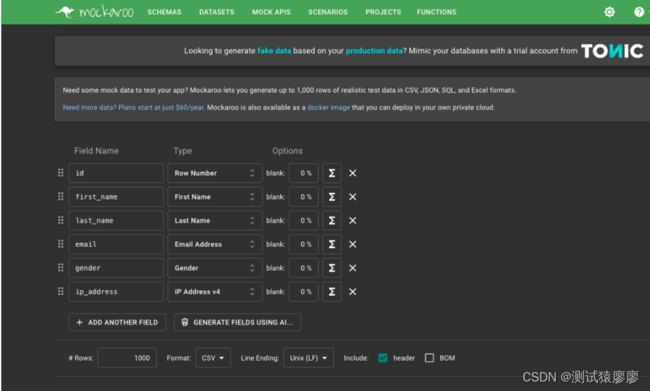Grab the drag handle of last_name row
The image size is (650, 391).
coord(61,220)
